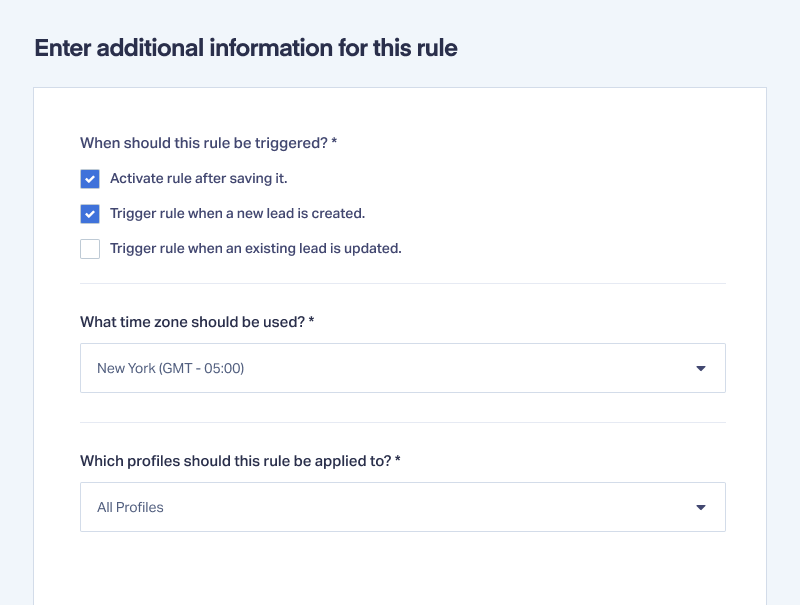Click the 'Activate rule after saving it.' label
Image resolution: width=800 pixels, height=605 pixels.
[x=198, y=179]
